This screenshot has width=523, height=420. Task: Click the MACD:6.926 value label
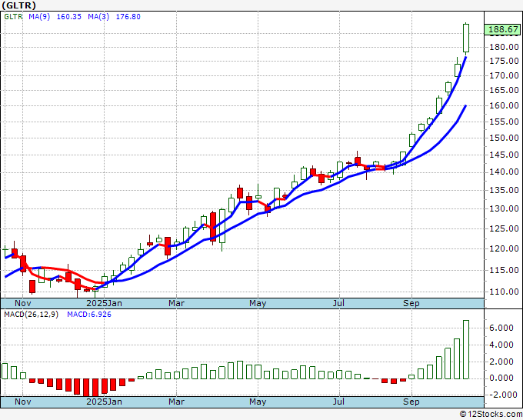tap(89, 315)
